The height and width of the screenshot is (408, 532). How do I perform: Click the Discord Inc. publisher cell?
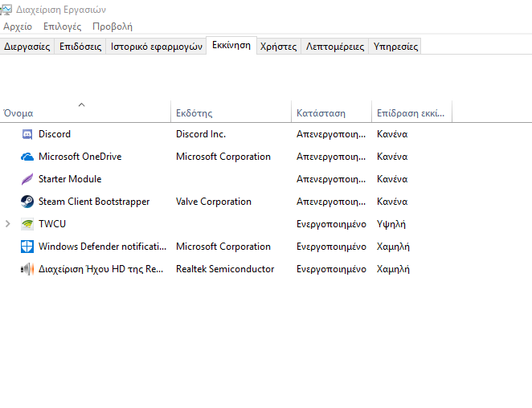tap(201, 134)
